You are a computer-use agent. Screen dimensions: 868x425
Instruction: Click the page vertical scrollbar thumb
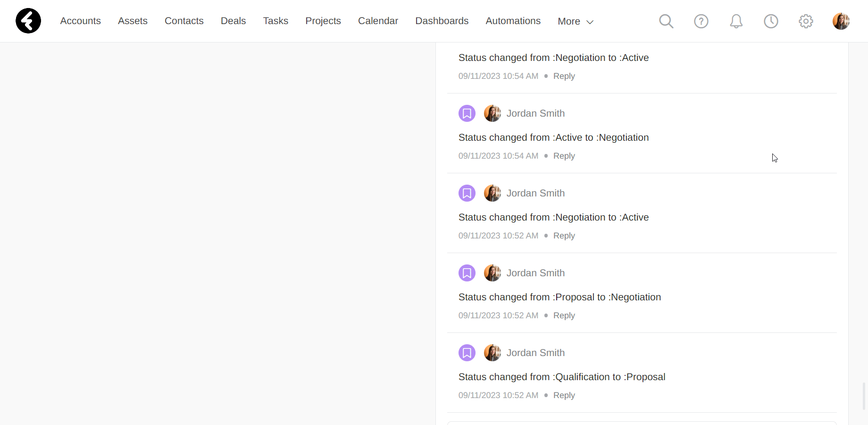click(x=864, y=397)
